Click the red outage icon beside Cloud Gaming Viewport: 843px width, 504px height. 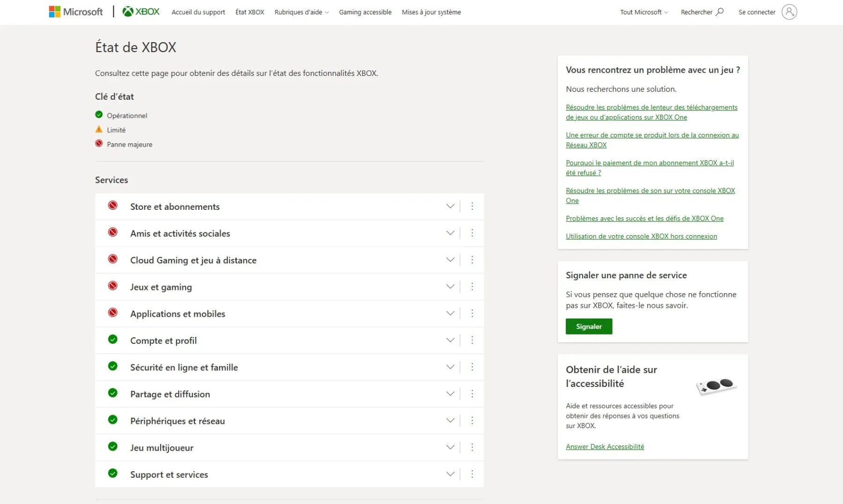tap(113, 259)
